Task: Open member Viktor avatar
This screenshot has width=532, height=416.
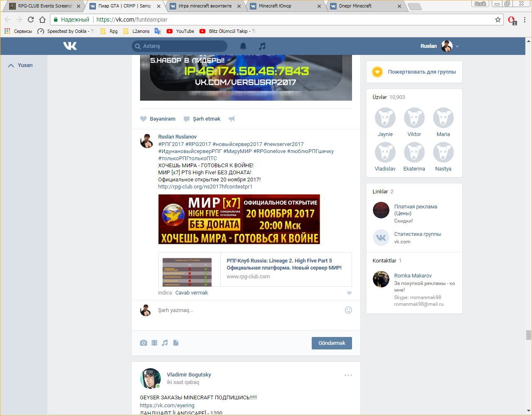Action: pos(414,118)
